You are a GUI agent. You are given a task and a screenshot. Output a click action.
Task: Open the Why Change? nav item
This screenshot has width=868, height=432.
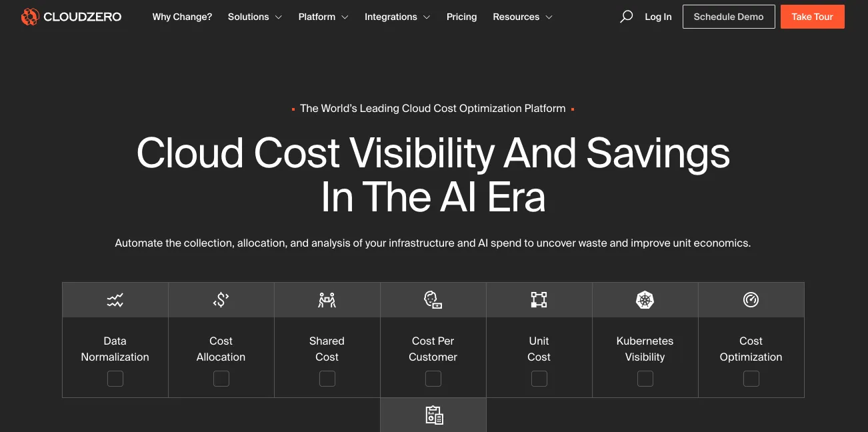tap(182, 17)
